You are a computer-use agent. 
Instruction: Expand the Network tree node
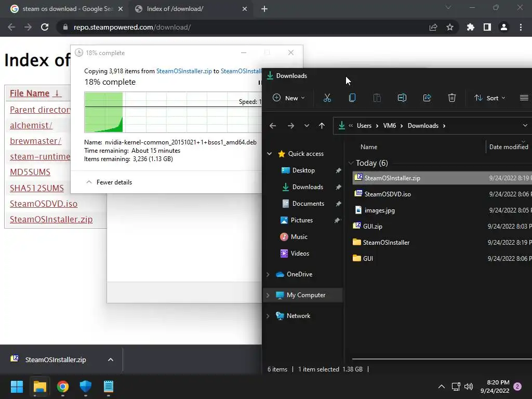click(268, 316)
